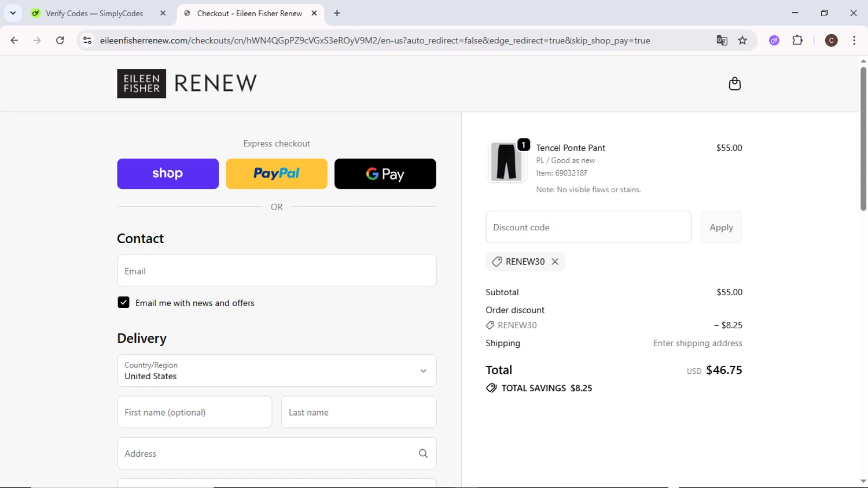Close the Checkout Eileen Fisher Renew tab

(314, 13)
